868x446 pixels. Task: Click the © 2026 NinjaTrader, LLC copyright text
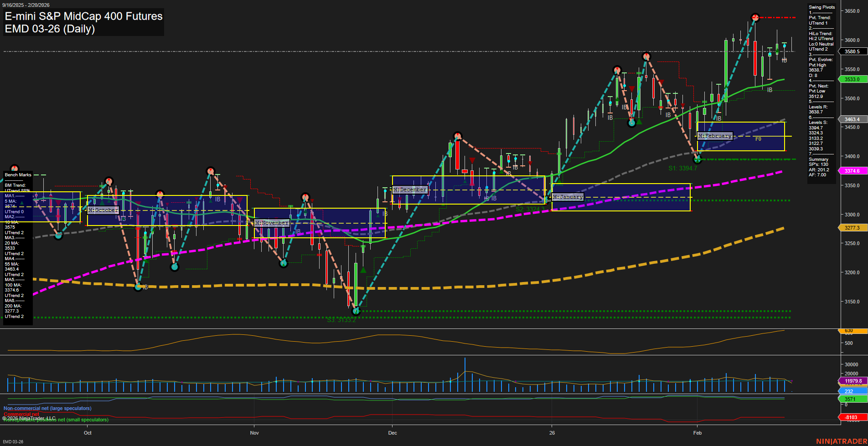pos(29,418)
